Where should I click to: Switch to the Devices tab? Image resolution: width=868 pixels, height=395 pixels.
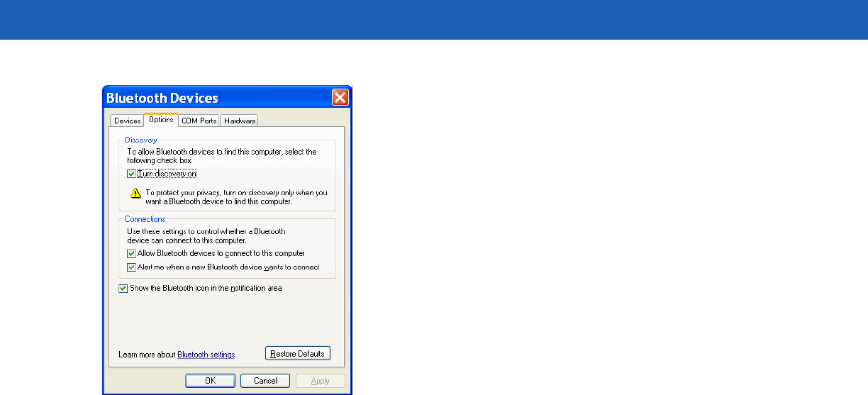pos(127,121)
